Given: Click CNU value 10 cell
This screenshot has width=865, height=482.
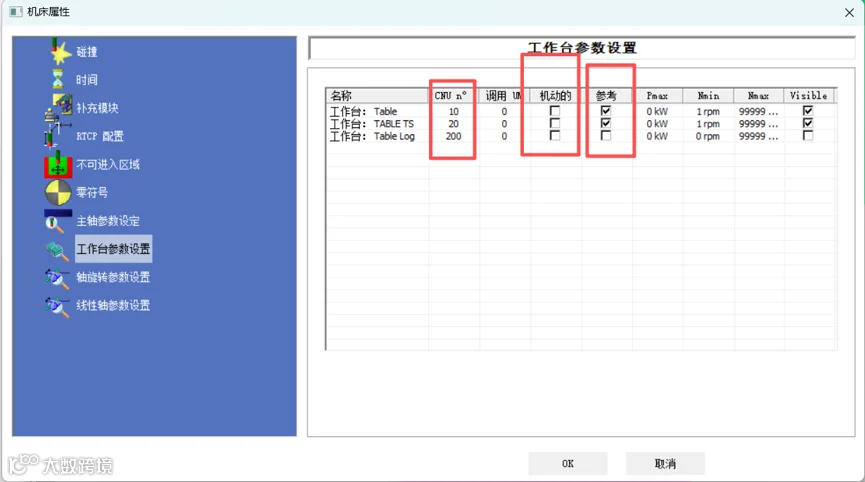Looking at the screenshot, I should [453, 111].
